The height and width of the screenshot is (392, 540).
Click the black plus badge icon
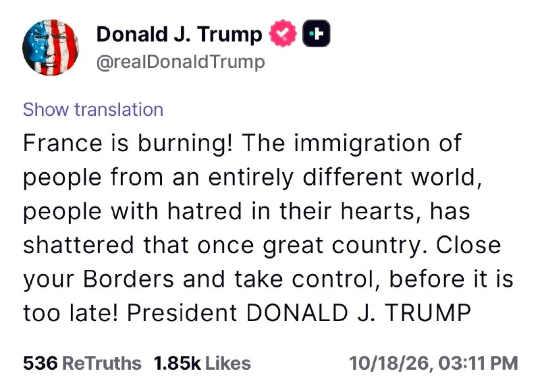click(x=316, y=33)
